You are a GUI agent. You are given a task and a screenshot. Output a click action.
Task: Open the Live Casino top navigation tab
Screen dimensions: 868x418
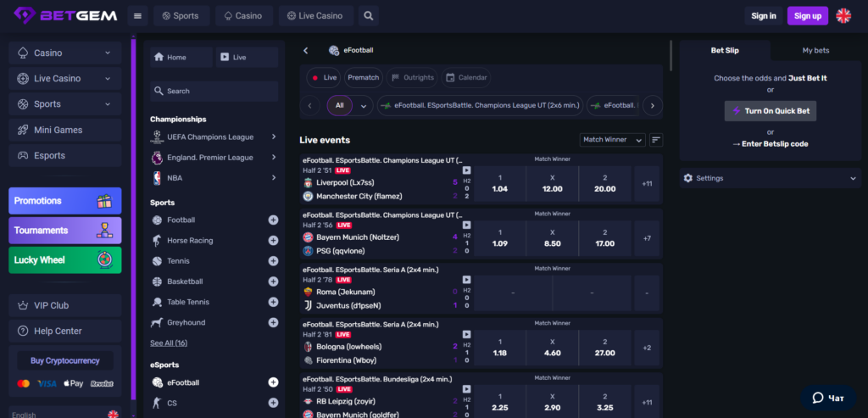coord(314,15)
